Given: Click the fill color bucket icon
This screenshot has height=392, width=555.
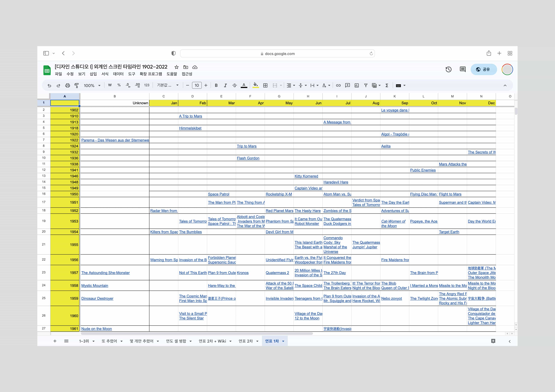Looking at the screenshot, I should coord(255,85).
